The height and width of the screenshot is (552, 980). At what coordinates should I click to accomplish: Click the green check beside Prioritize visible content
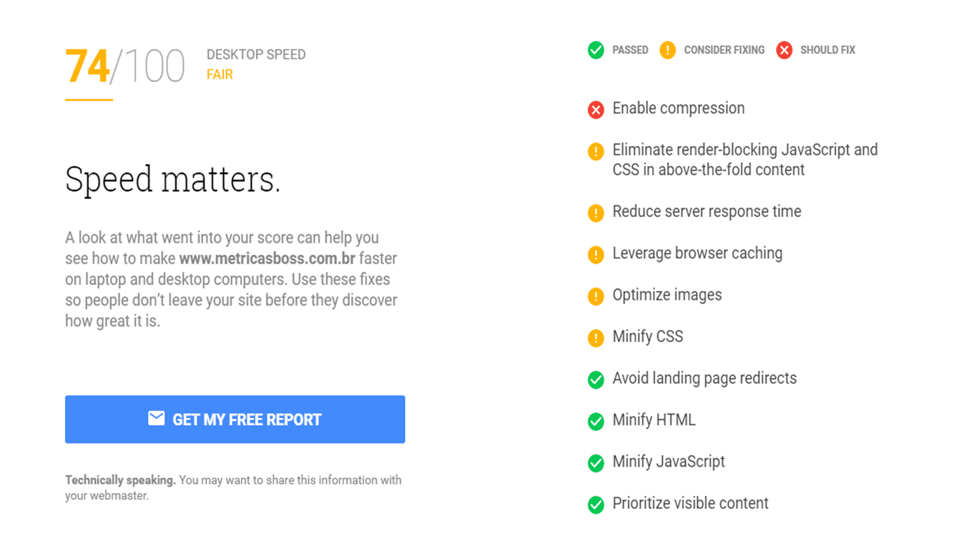click(596, 505)
